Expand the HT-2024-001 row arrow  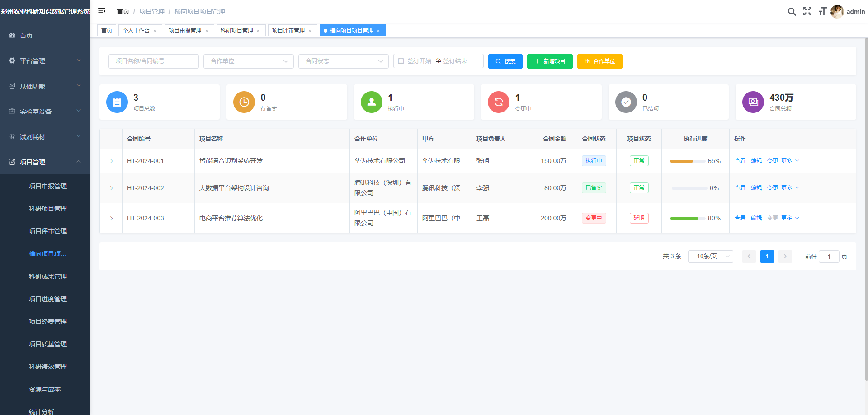click(111, 161)
